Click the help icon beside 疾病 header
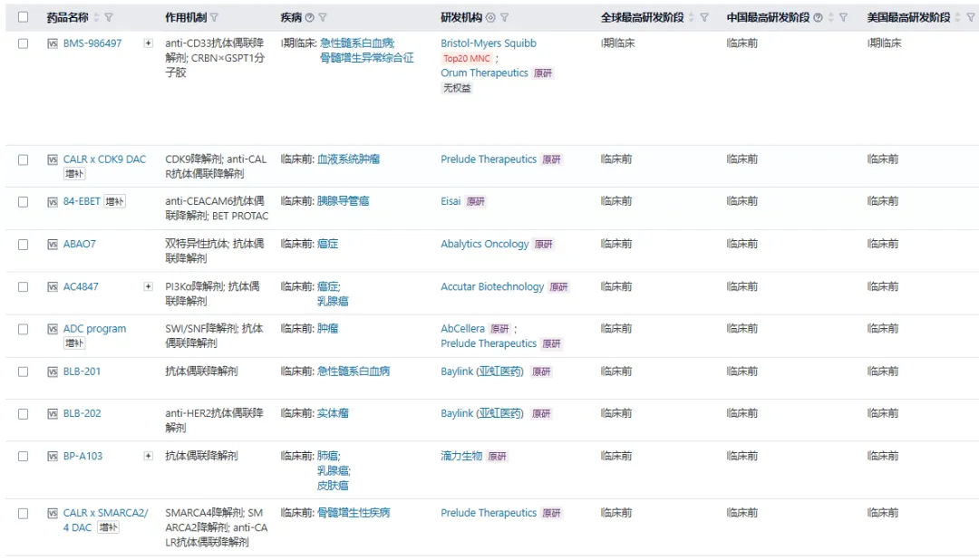The height and width of the screenshot is (560, 979). click(x=310, y=17)
